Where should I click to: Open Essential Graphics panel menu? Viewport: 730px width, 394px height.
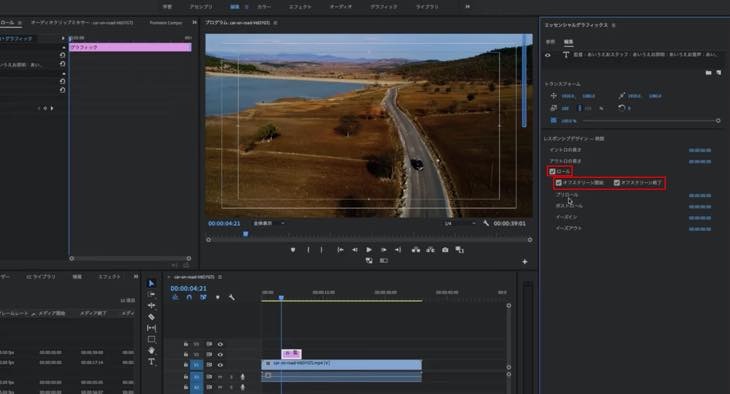[614, 25]
